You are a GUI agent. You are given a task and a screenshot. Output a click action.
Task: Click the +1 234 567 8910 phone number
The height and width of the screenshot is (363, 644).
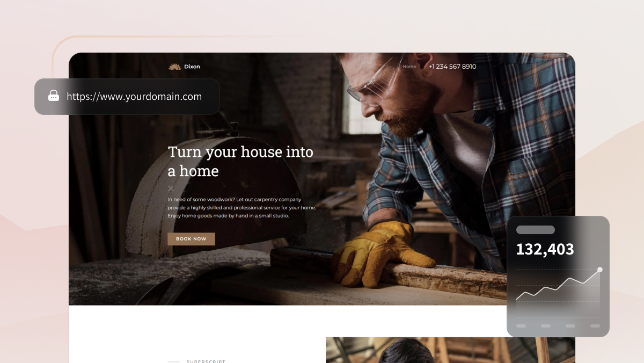point(452,67)
